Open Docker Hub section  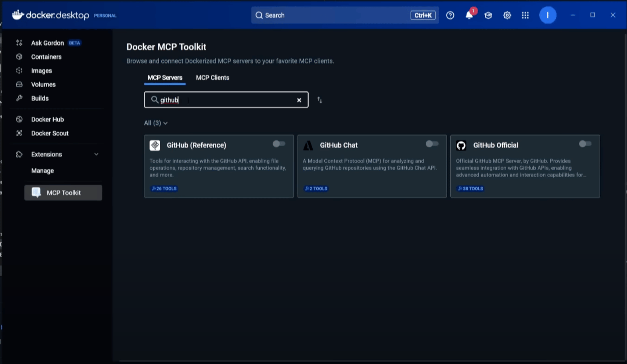47,120
